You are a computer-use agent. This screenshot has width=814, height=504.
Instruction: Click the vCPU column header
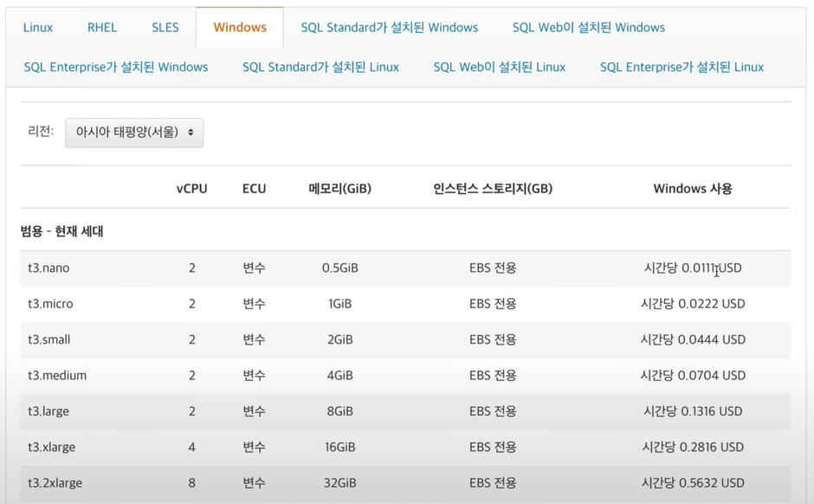click(191, 189)
